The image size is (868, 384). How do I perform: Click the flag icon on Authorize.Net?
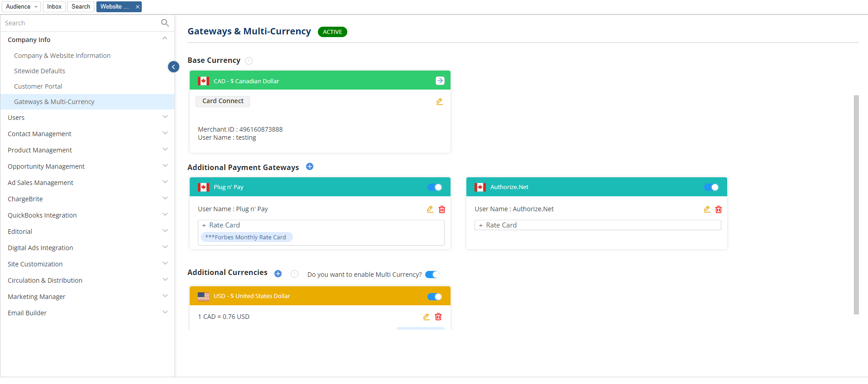pos(480,187)
